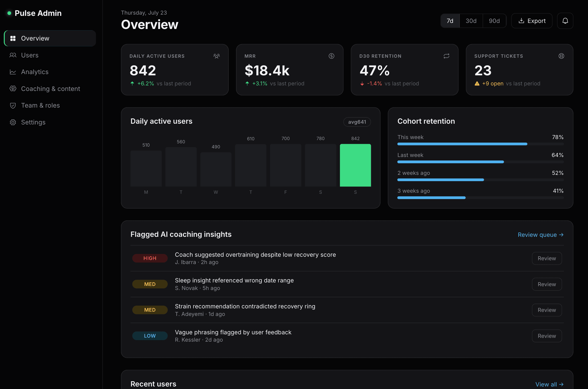Click the avg641 badge
The height and width of the screenshot is (389, 588).
357,122
